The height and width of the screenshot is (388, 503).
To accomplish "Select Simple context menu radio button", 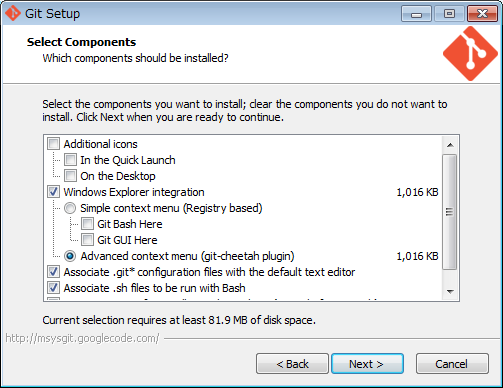I will tap(70, 208).
